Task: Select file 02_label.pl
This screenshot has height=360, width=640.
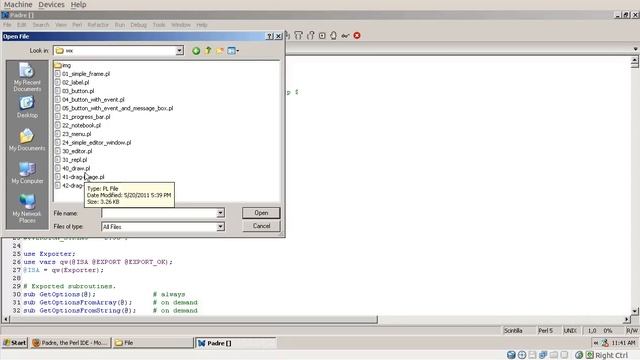Action: coord(72,82)
